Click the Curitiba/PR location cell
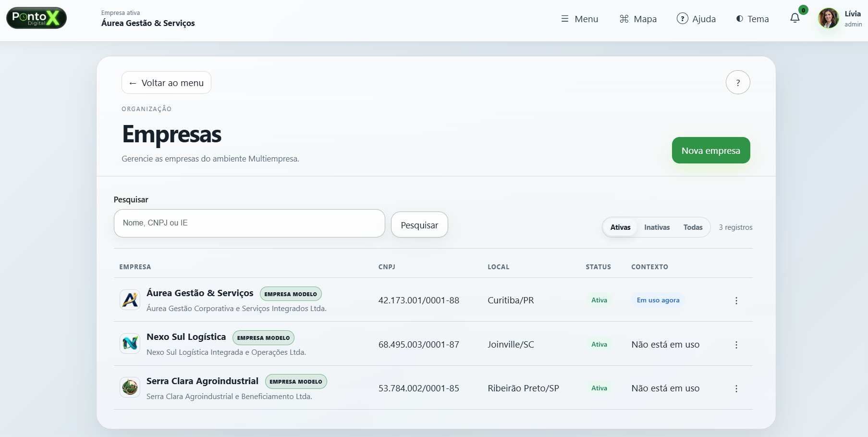The width and height of the screenshot is (868, 437). 511,300
